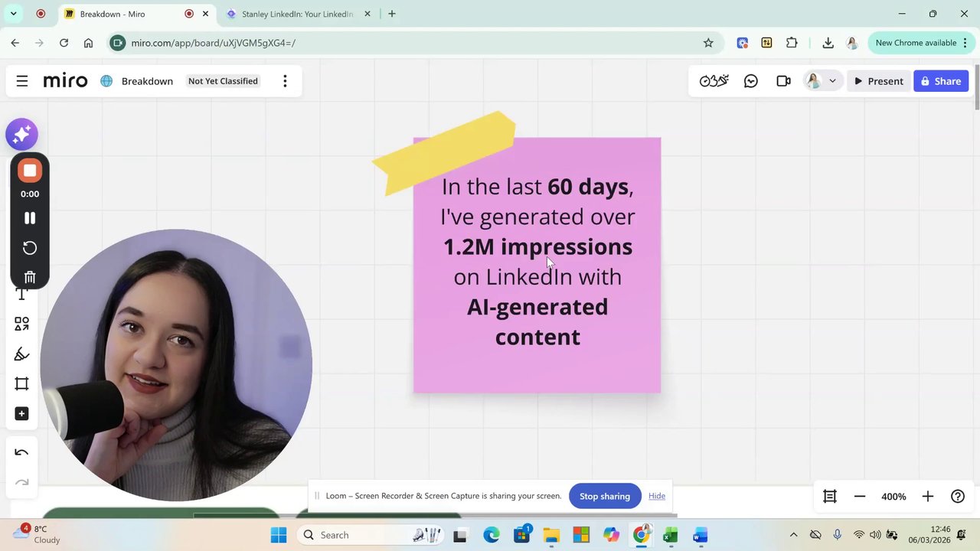
Task: Close the Stanley LinkedIn tab
Action: tap(367, 14)
